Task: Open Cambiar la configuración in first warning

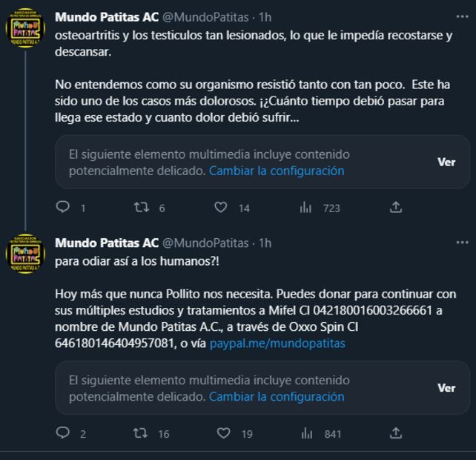Action: coord(277,171)
